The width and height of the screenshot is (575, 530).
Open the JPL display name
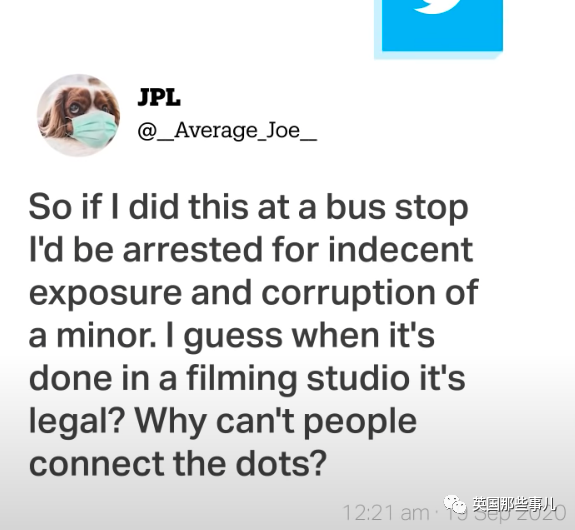159,98
